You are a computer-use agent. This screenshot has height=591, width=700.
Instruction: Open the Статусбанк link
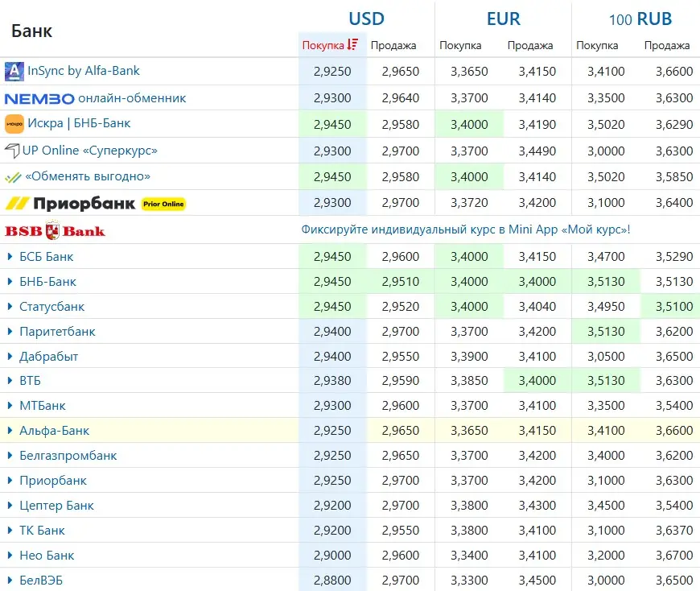(x=51, y=307)
